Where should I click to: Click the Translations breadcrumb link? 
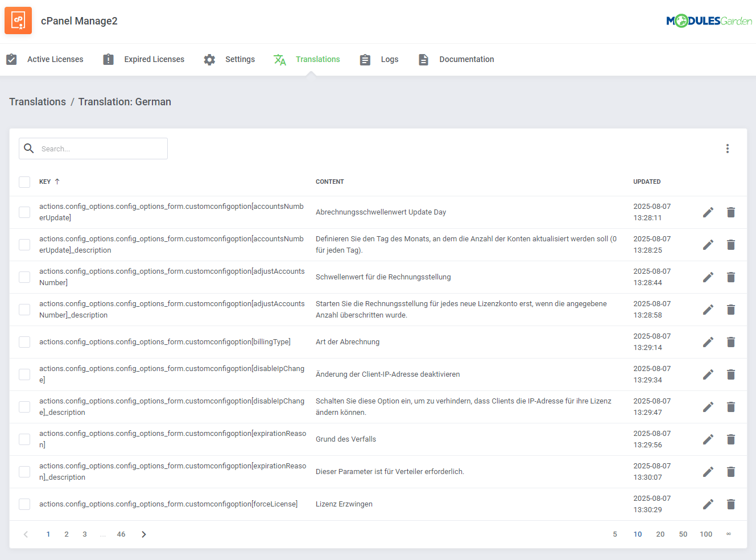[x=38, y=101]
